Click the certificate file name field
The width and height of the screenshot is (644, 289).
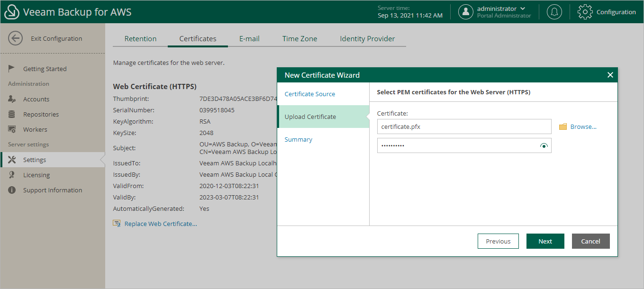tap(464, 126)
